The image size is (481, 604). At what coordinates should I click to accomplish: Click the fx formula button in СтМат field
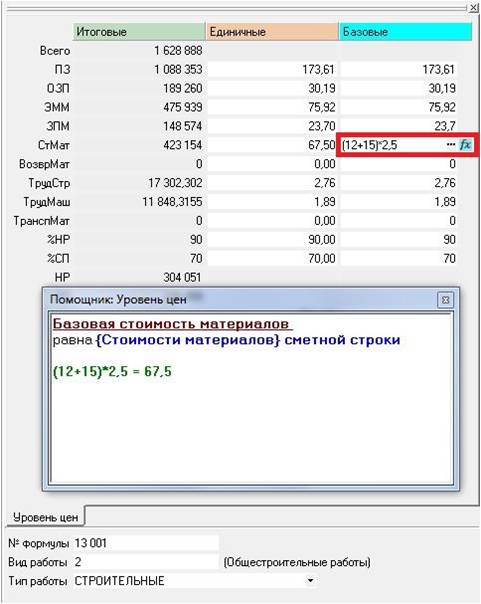pos(465,145)
